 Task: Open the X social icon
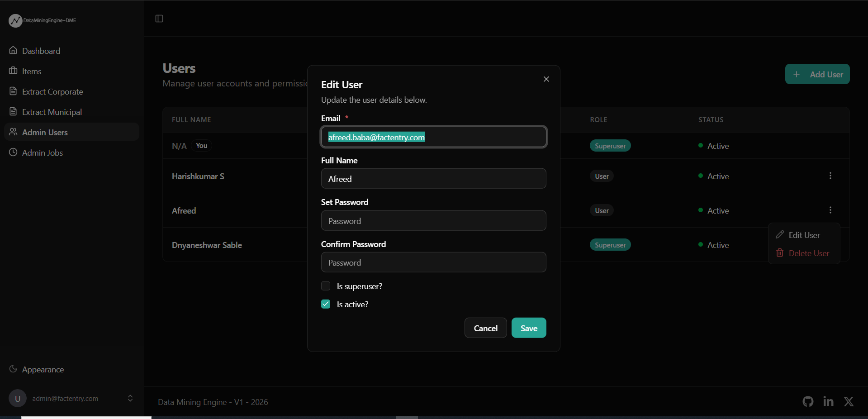coord(849,401)
